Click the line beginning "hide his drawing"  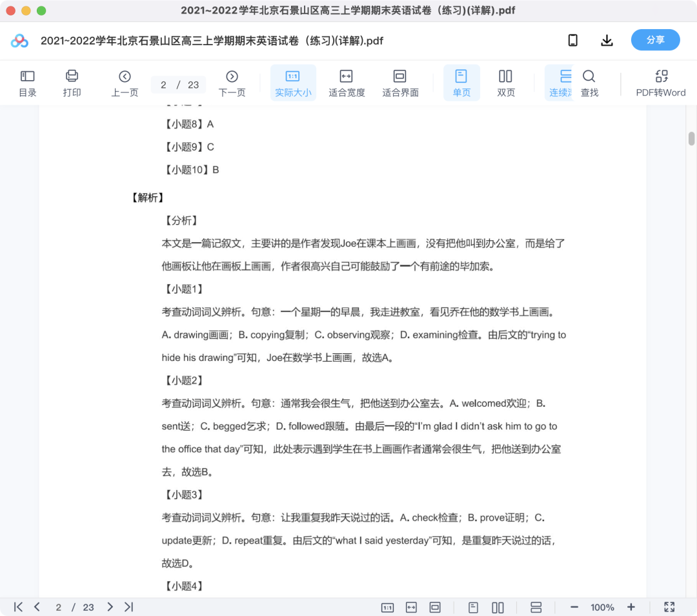tap(278, 358)
